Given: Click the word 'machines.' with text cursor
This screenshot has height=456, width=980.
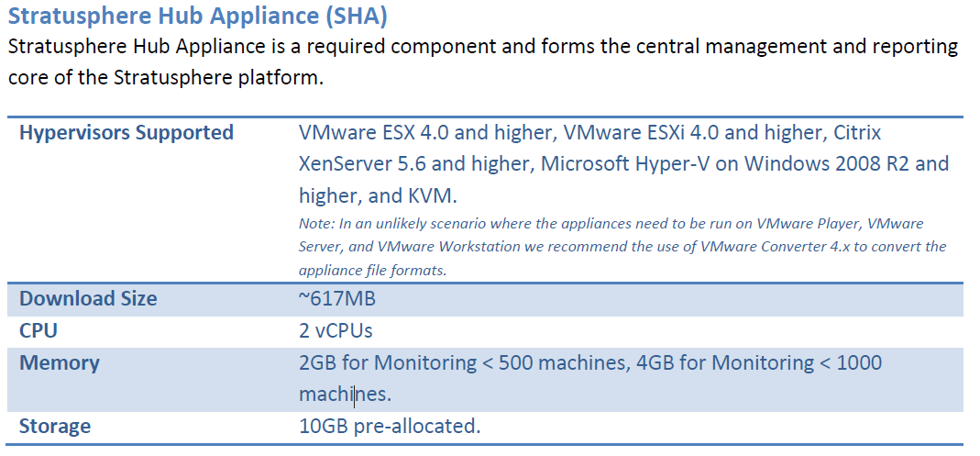Looking at the screenshot, I should pos(345,395).
